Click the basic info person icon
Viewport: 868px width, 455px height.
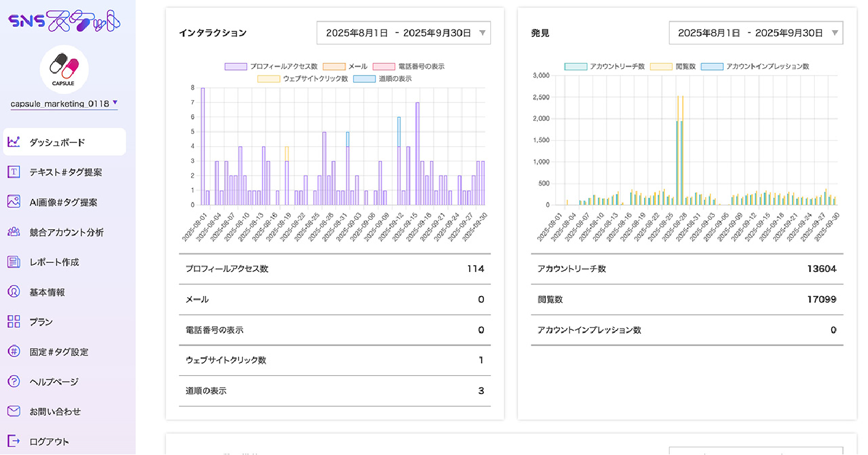tap(13, 292)
